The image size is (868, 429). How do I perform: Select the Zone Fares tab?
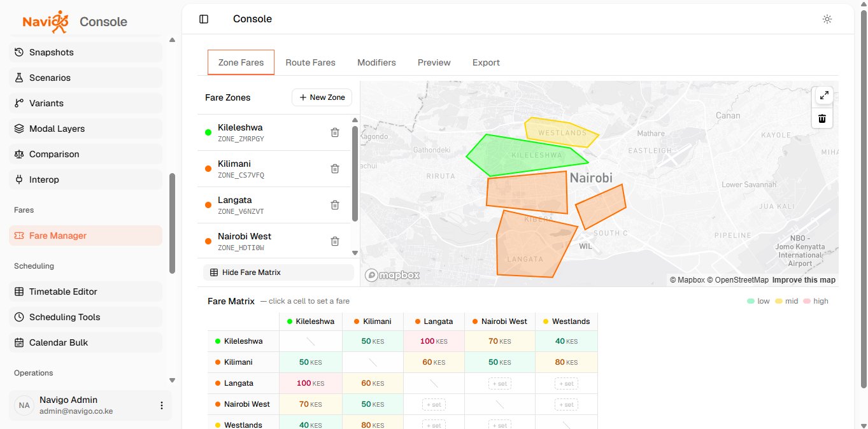pyautogui.click(x=241, y=62)
